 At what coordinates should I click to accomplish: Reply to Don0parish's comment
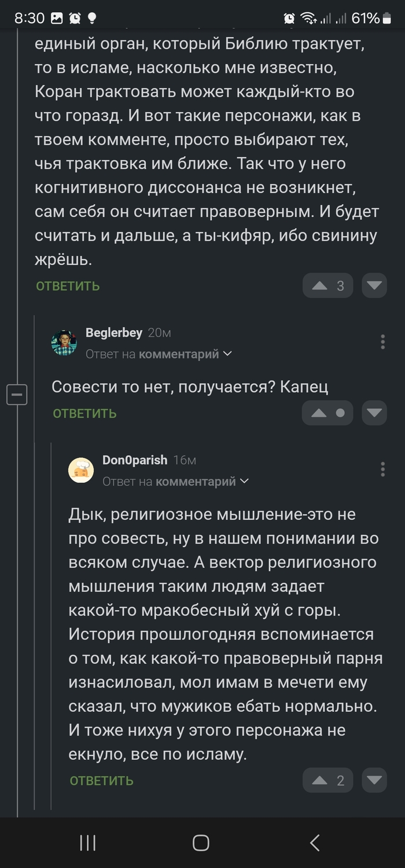101,781
